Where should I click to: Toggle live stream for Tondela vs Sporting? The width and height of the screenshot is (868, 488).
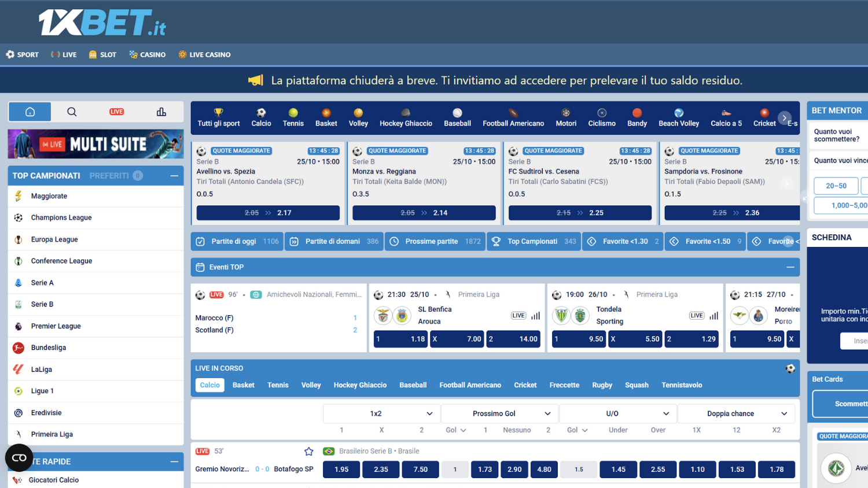pyautogui.click(x=696, y=316)
